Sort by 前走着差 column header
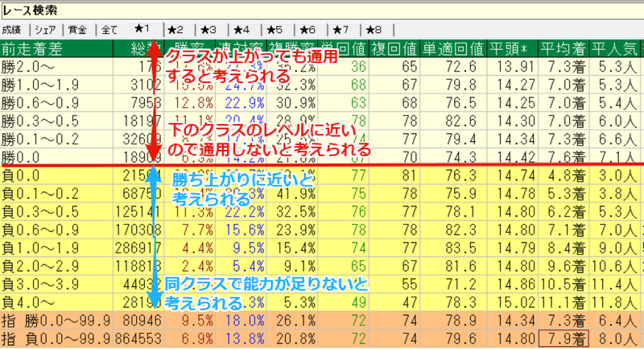 56,49
